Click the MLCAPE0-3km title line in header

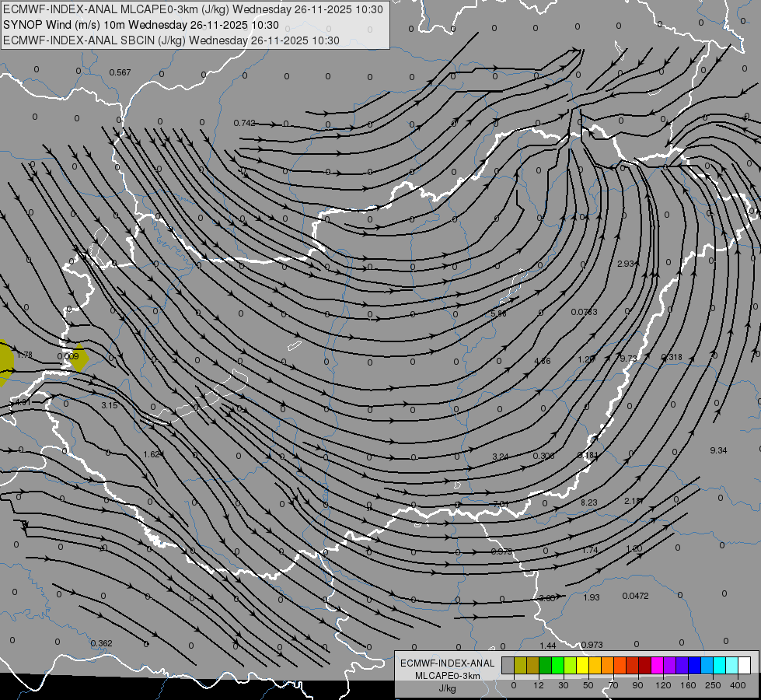tap(193, 9)
